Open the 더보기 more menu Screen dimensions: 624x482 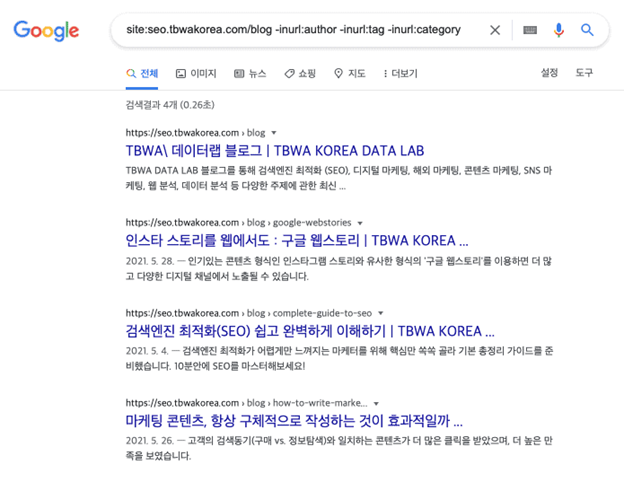pos(400,74)
